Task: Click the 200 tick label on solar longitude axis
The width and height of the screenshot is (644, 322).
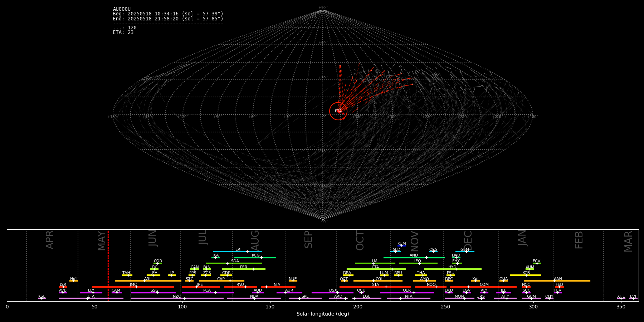Action: [358, 307]
